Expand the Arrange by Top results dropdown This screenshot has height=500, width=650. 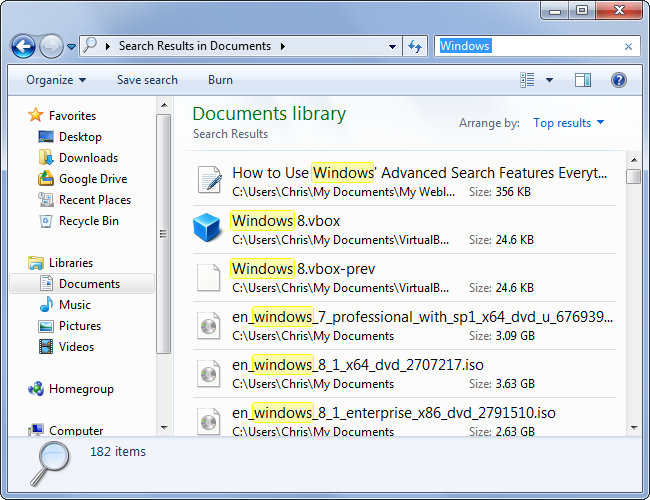point(569,123)
